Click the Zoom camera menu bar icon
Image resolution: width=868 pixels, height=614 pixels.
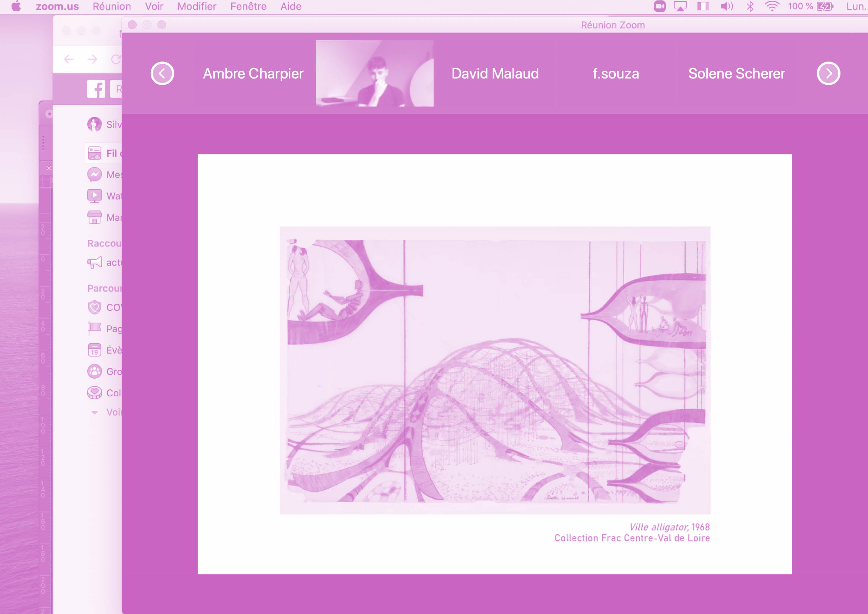click(659, 6)
